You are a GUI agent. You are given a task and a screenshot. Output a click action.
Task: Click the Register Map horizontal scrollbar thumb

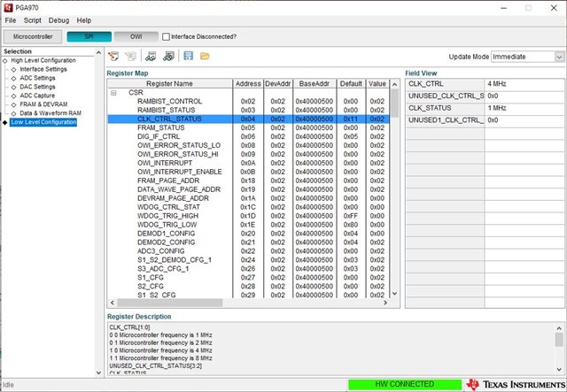pos(169,303)
